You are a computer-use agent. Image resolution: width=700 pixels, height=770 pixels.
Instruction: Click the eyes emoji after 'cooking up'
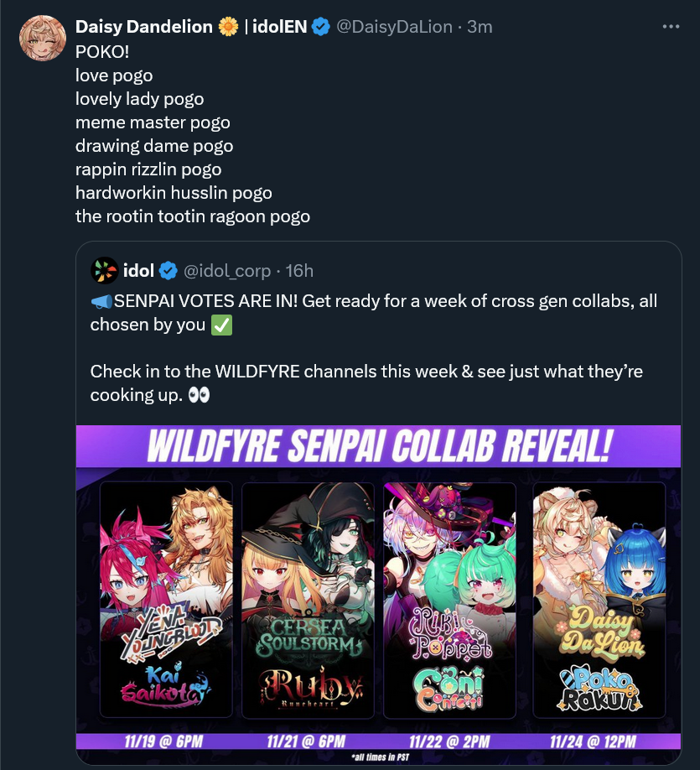pyautogui.click(x=199, y=395)
